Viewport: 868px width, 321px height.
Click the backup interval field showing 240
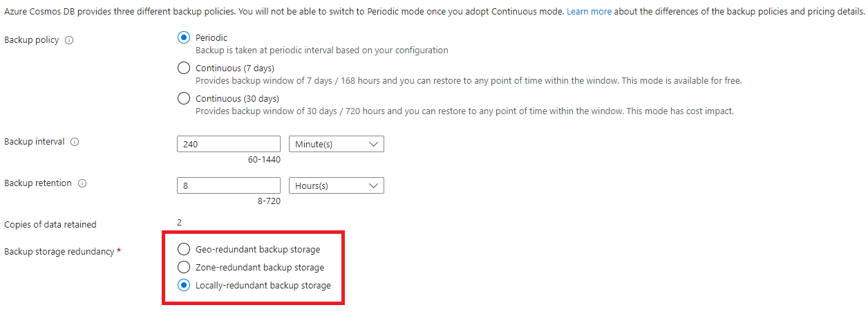(229, 144)
